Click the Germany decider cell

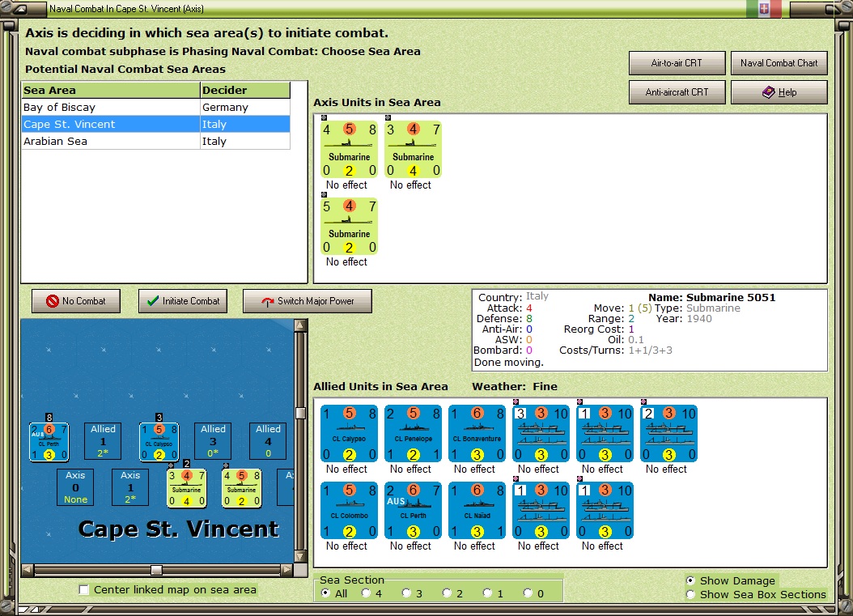(x=244, y=107)
